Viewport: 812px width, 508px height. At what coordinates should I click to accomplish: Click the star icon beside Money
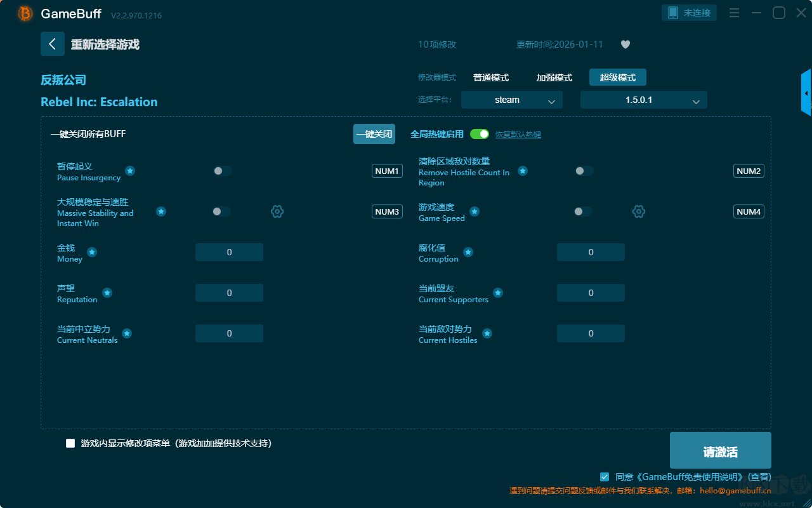click(x=92, y=252)
